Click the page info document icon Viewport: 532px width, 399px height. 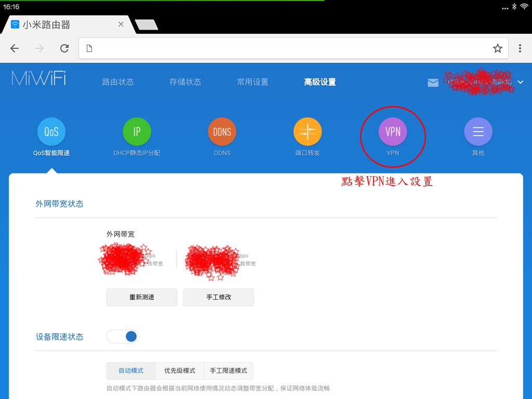coord(89,48)
